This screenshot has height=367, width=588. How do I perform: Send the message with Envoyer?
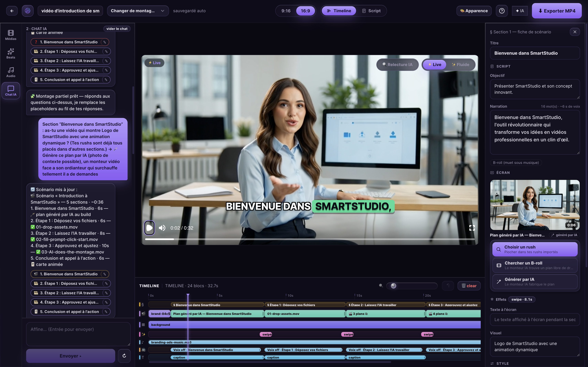[70, 356]
